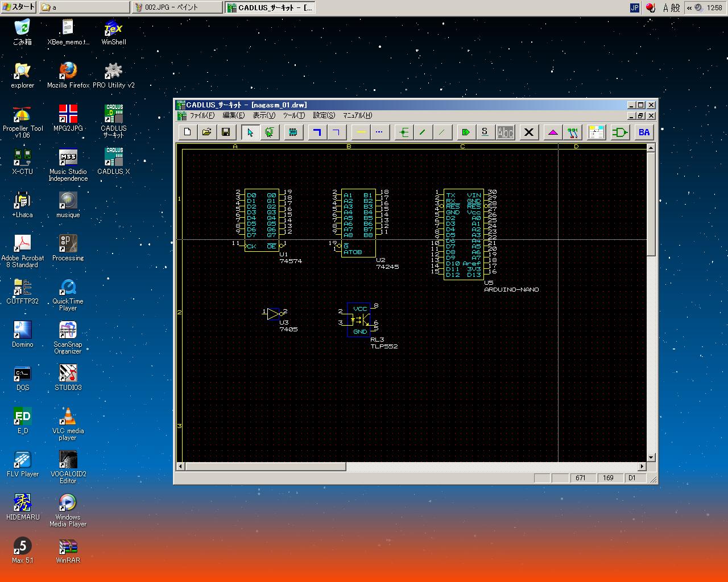Save the drawing with floppy disk icon

click(x=226, y=132)
